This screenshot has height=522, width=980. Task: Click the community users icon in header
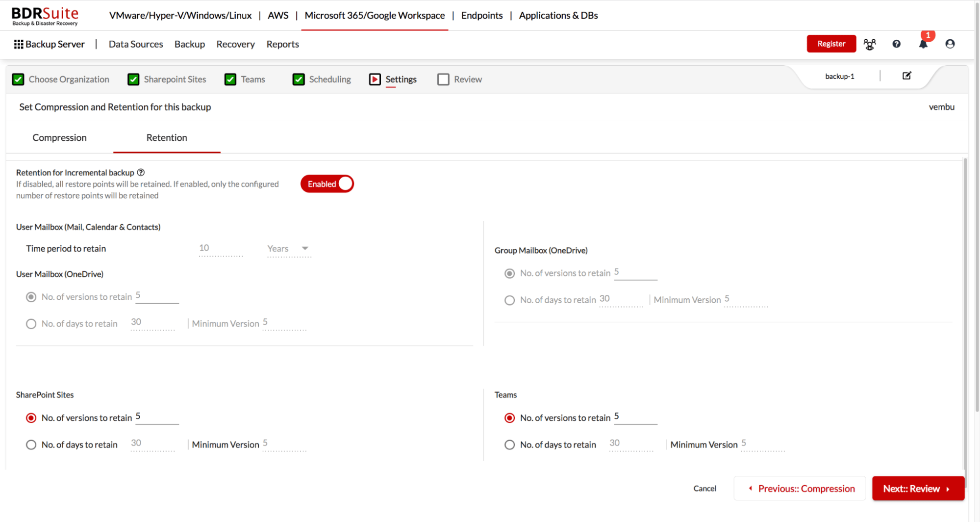(870, 44)
